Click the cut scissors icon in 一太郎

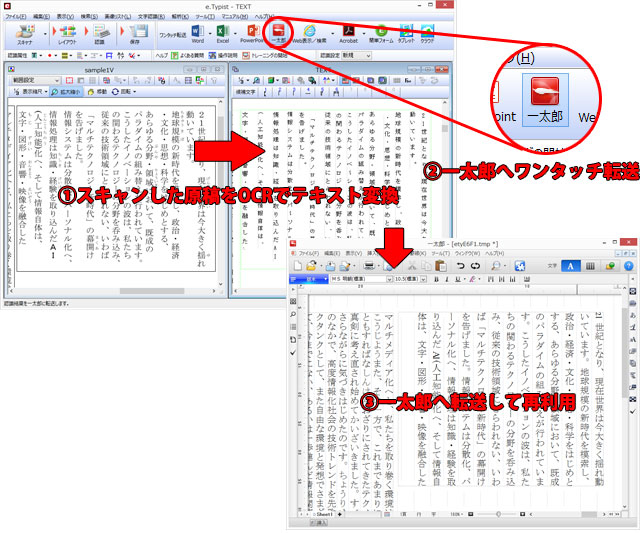tap(412, 266)
